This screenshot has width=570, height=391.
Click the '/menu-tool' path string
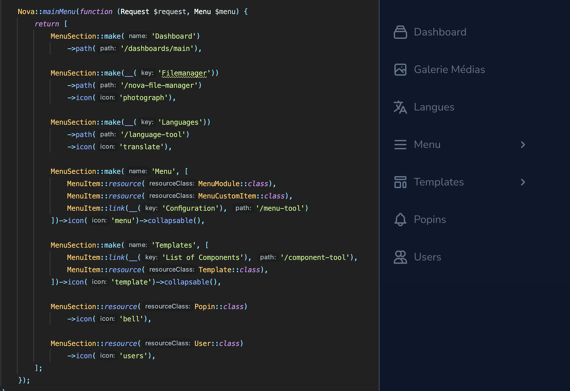(280, 208)
